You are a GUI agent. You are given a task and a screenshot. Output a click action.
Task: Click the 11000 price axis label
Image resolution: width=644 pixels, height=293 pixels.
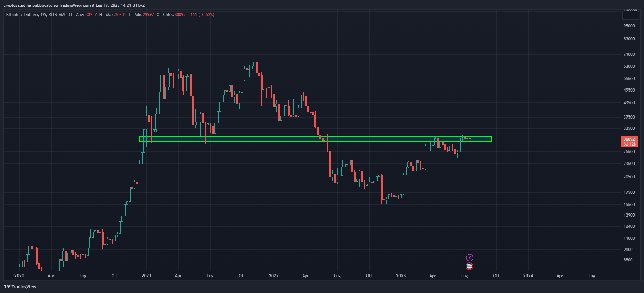pos(629,238)
